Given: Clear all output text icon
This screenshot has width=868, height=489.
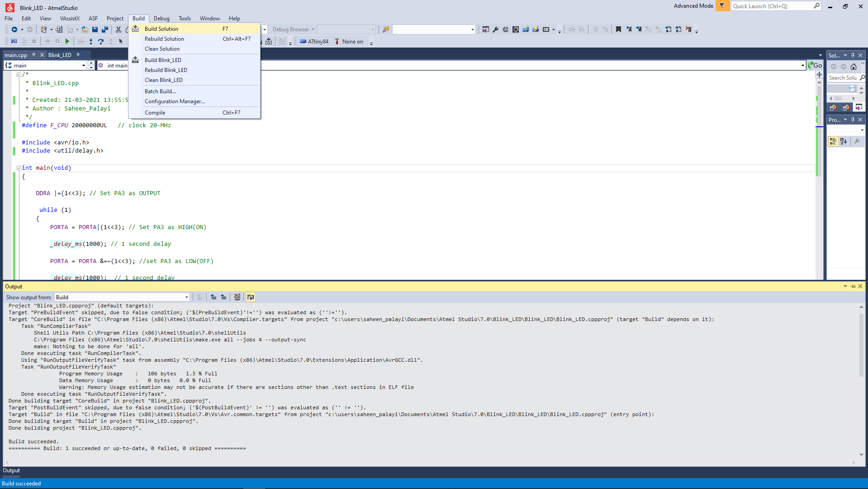Looking at the screenshot, I should (x=237, y=297).
